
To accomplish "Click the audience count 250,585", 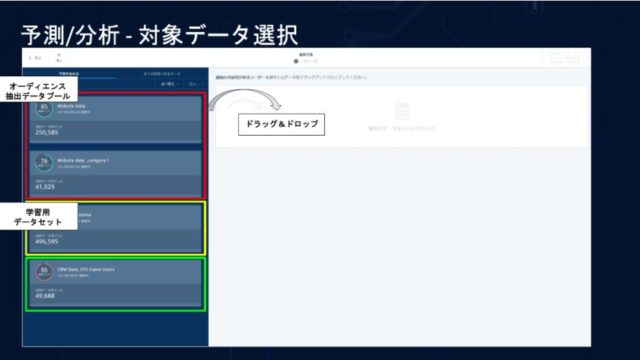I will click(47, 132).
